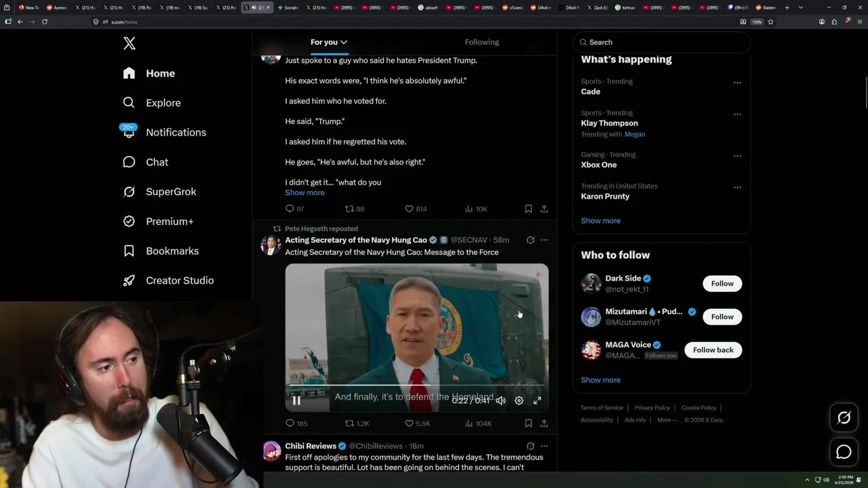868x488 pixels.
Task: Show more in Who to follow
Action: [x=600, y=380]
